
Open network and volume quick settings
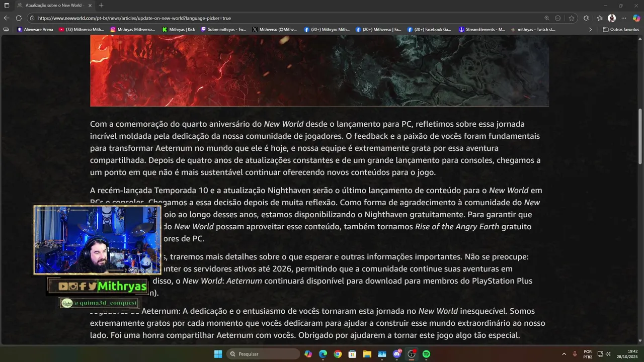pos(604,354)
